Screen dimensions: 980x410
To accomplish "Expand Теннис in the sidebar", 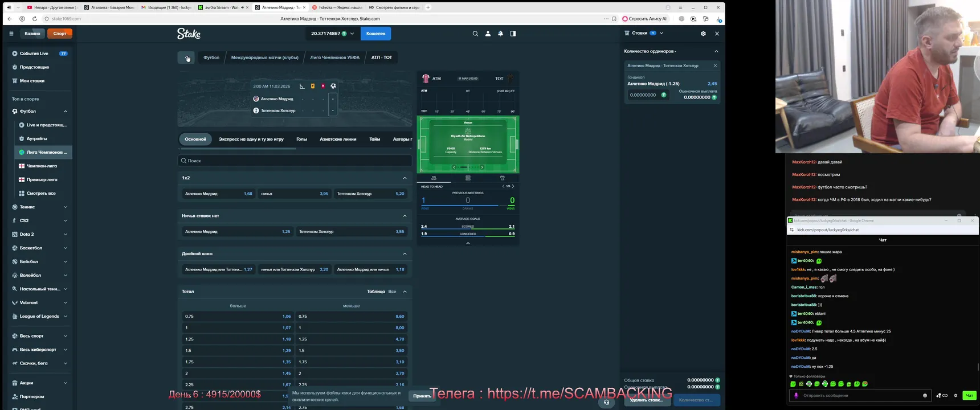I will click(66, 207).
